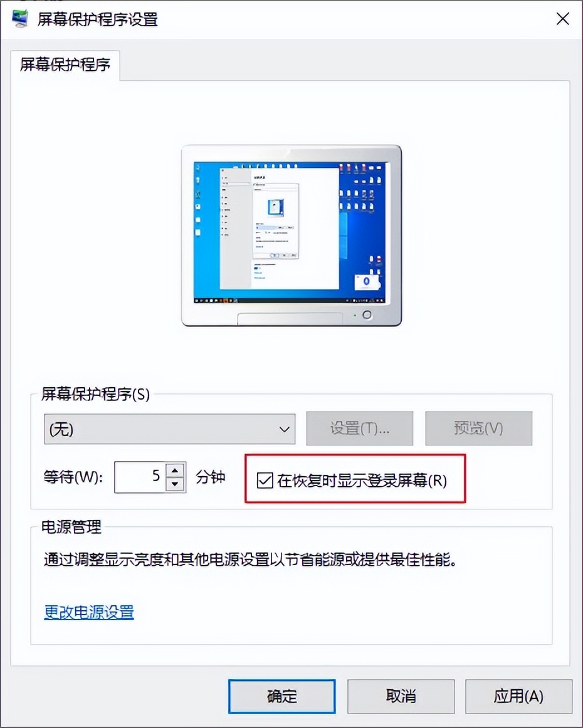Increase wait time with the up arrow
This screenshot has width=583, height=728.
[175, 470]
